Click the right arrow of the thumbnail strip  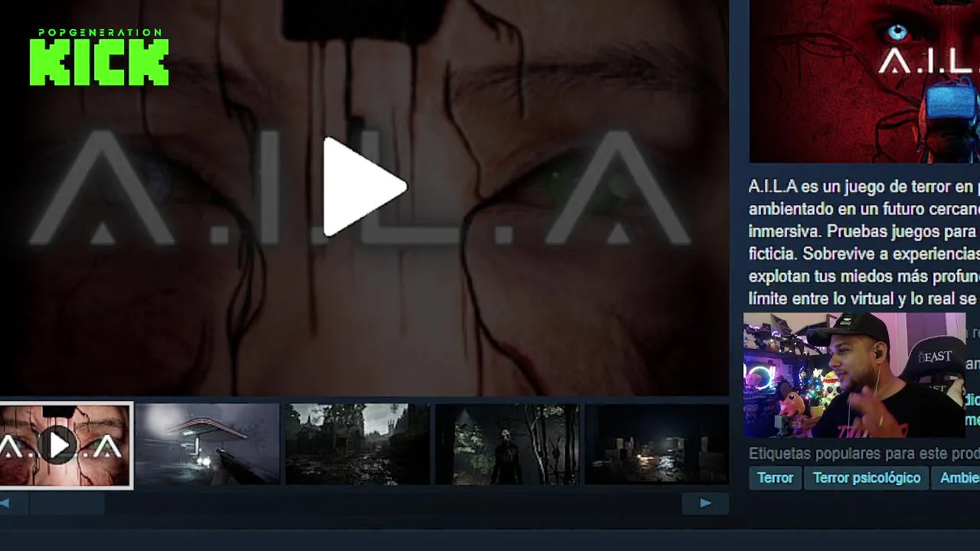[705, 503]
